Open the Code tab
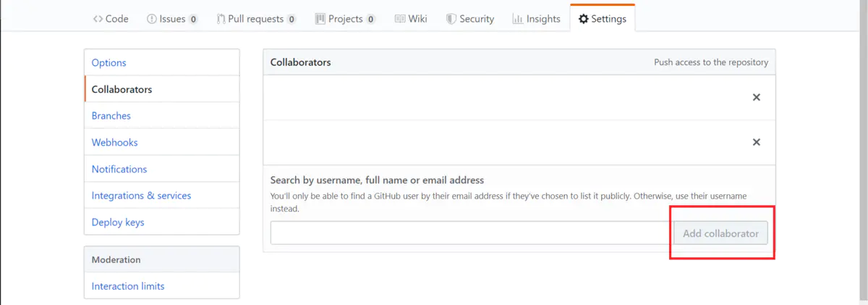This screenshot has width=868, height=305. (x=111, y=19)
